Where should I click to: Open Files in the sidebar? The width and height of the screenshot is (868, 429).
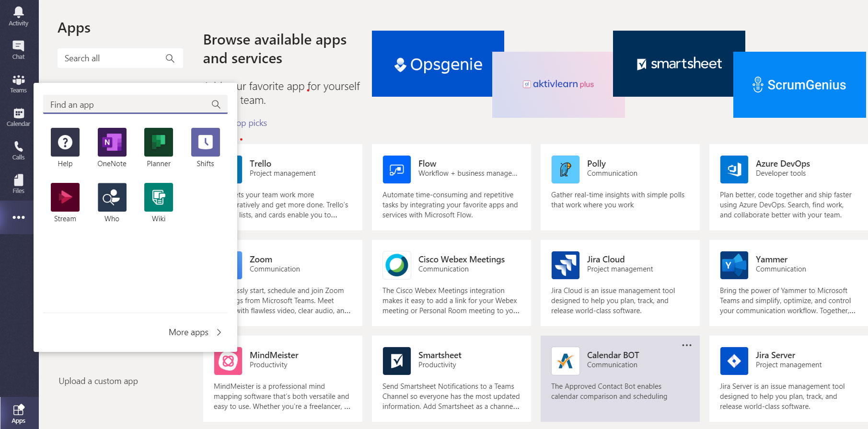tap(19, 184)
